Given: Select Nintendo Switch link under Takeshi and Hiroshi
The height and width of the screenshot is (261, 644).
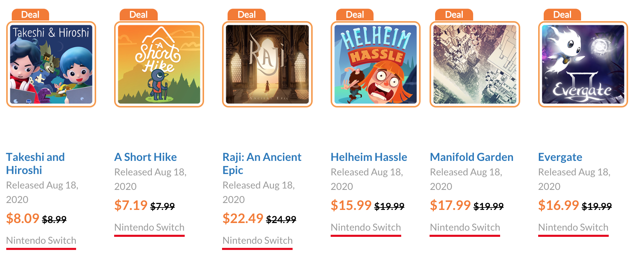Looking at the screenshot, I should [41, 241].
